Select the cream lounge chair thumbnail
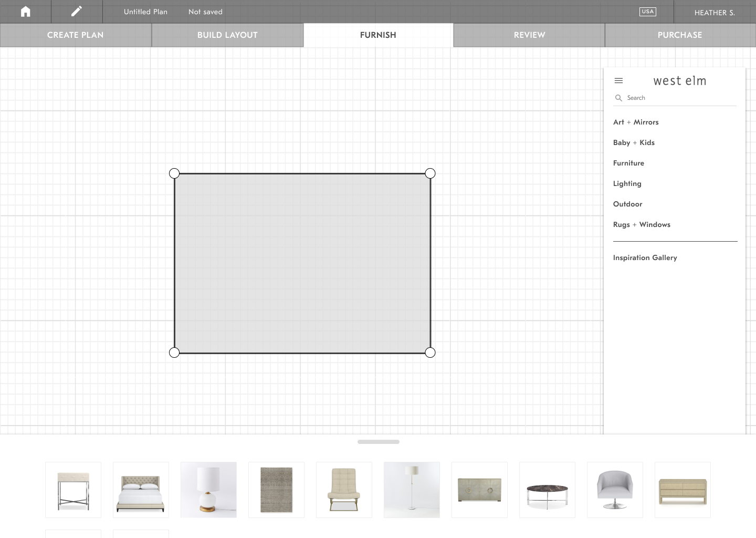Image resolution: width=756 pixels, height=538 pixels. (x=344, y=490)
